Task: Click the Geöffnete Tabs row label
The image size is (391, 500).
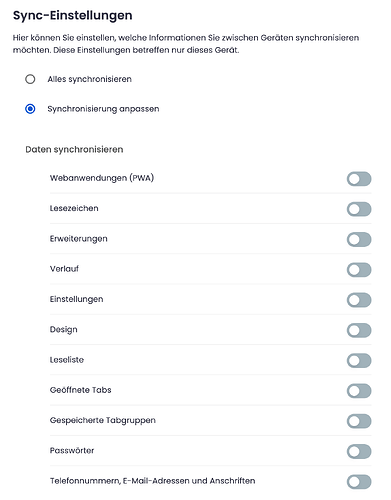Action: (x=80, y=390)
